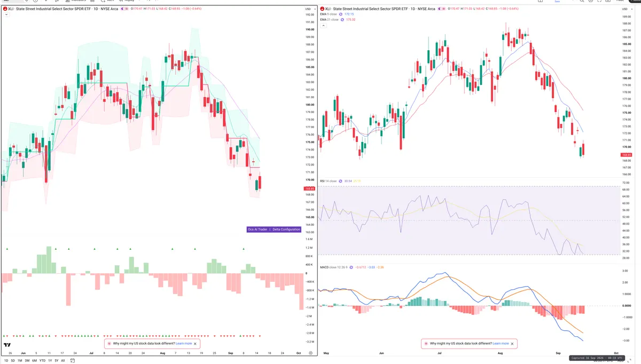641x364 pixels.
Task: Click the red XLI logo on left chart
Action: coord(5,9)
